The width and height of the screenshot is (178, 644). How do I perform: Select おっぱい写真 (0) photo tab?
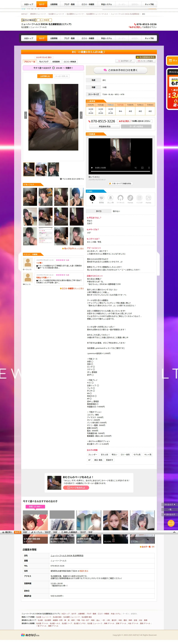pyautogui.click(x=62, y=76)
